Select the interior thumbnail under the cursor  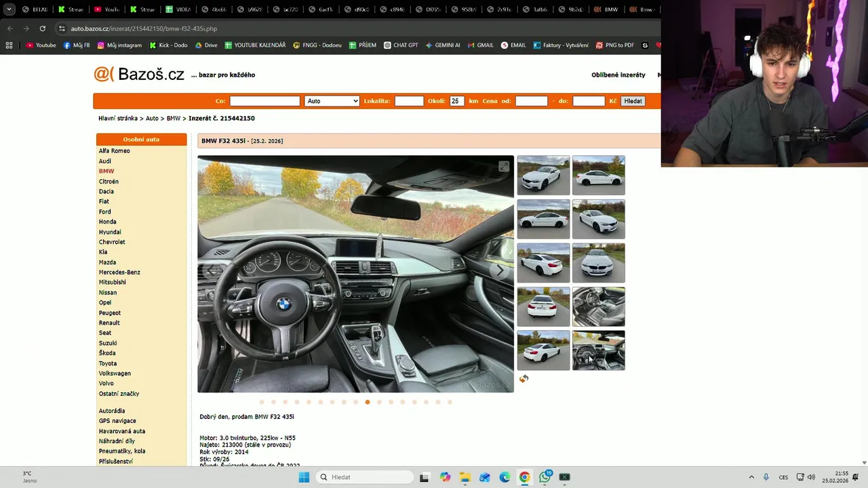point(598,350)
